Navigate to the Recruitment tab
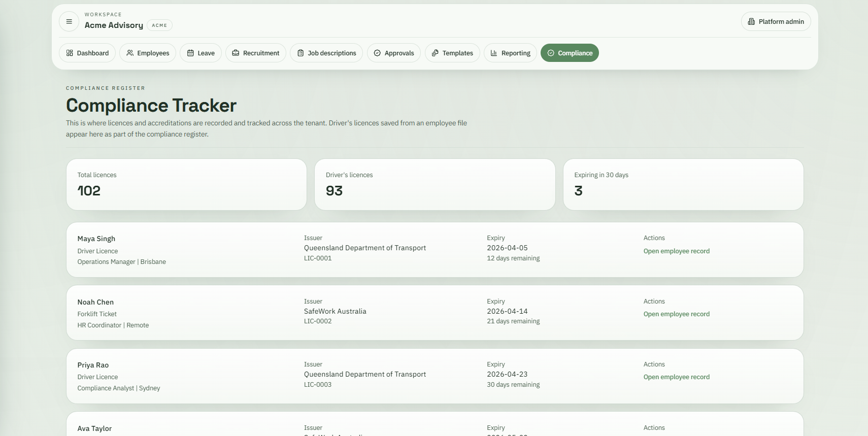The image size is (868, 436). 256,53
